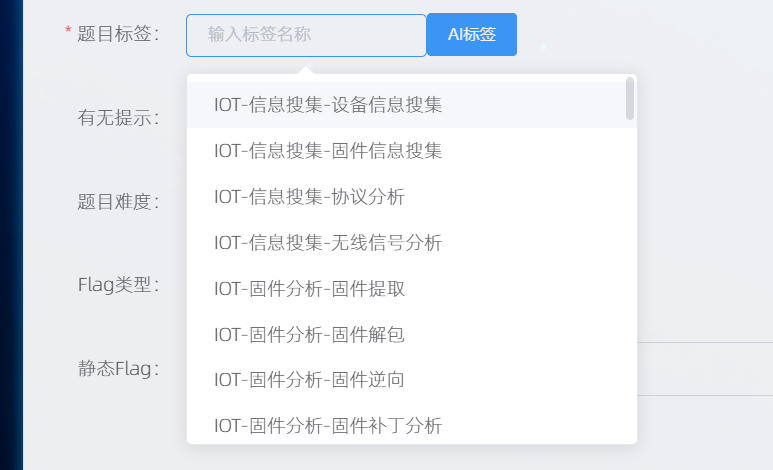Select IOT-固件分析-固件逆向 from the suggestions
Screen dimensions: 773x470
[x=309, y=380]
